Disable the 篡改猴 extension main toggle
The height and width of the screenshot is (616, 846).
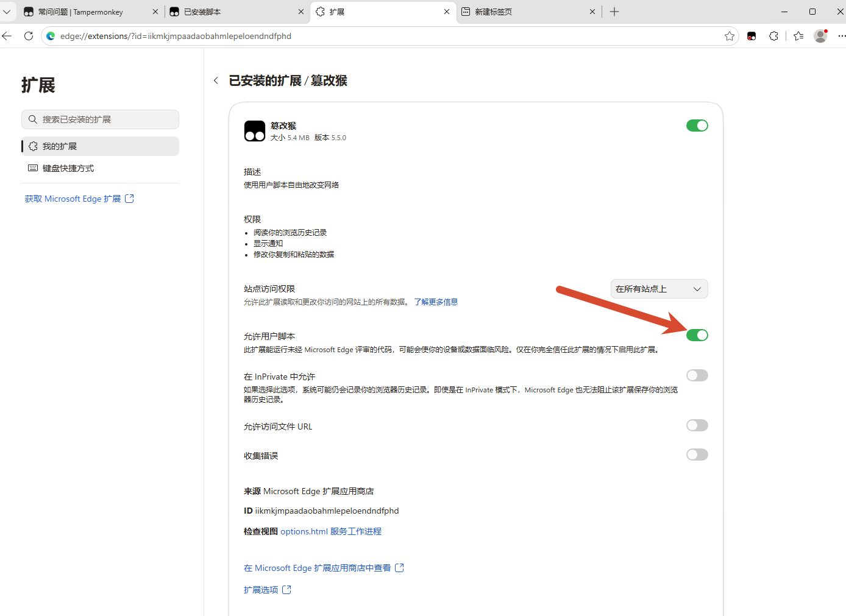697,126
